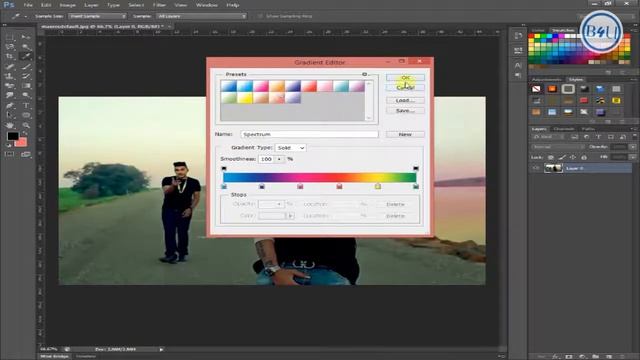Choose the pink gradient preset
640x360 pixels.
pos(261,86)
